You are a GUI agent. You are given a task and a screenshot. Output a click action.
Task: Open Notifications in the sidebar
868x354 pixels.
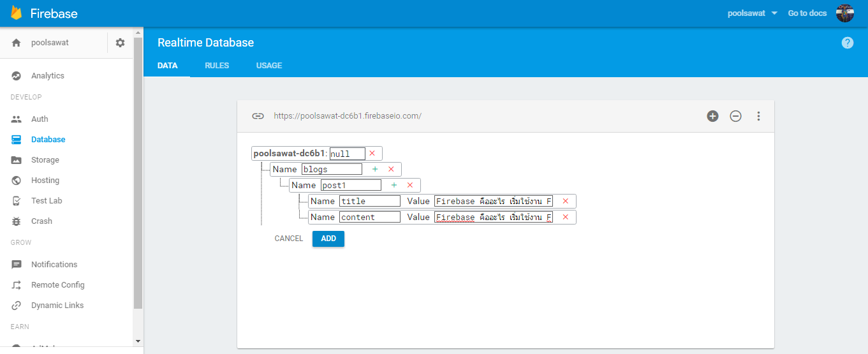click(x=54, y=265)
